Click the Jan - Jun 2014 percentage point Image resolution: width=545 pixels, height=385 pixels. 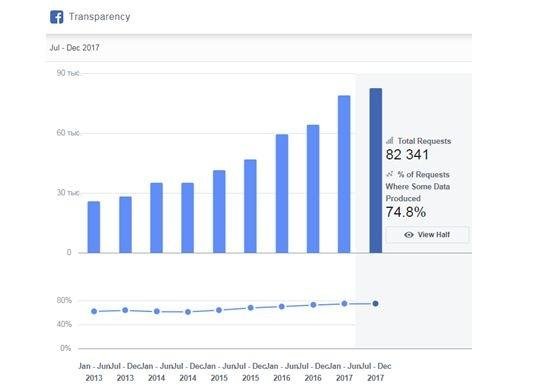(x=157, y=311)
